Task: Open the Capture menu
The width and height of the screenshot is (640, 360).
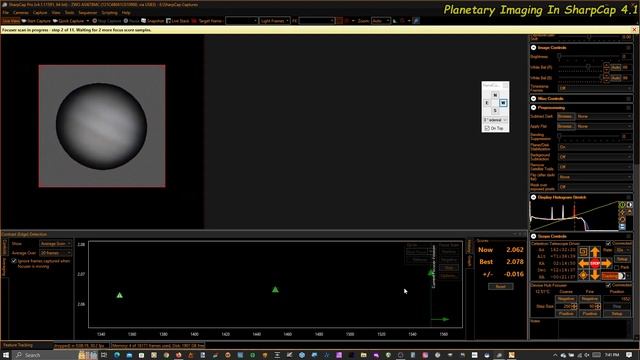Action: [40, 13]
